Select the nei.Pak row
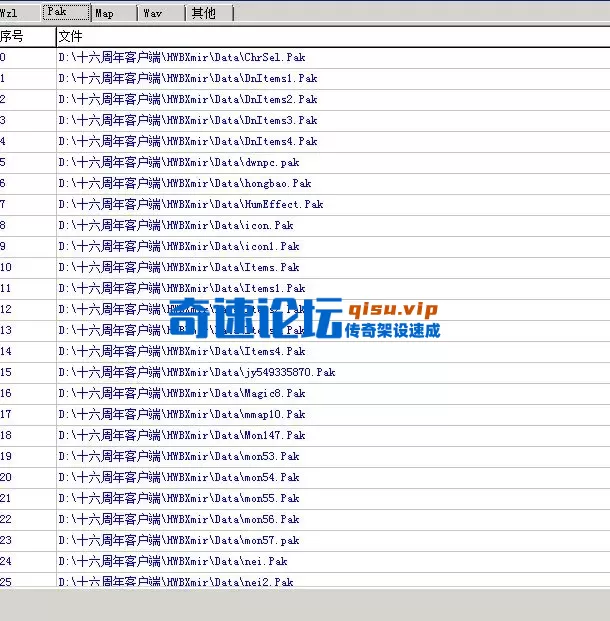 [305, 562]
